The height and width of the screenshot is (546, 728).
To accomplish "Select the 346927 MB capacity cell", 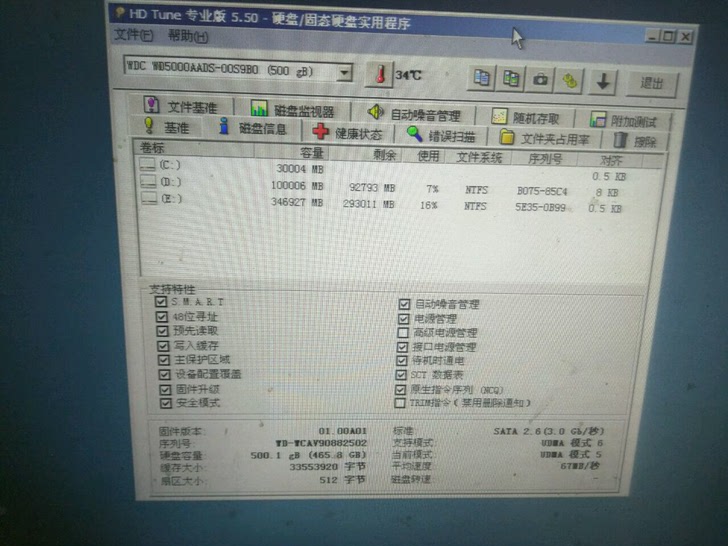I will pyautogui.click(x=297, y=202).
